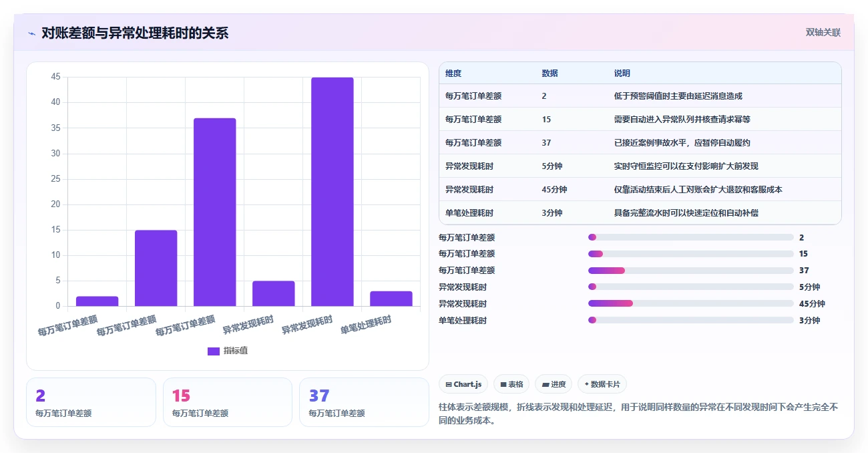Click the progress bar valued 15
The height and width of the screenshot is (453, 868).
pyautogui.click(x=690, y=253)
